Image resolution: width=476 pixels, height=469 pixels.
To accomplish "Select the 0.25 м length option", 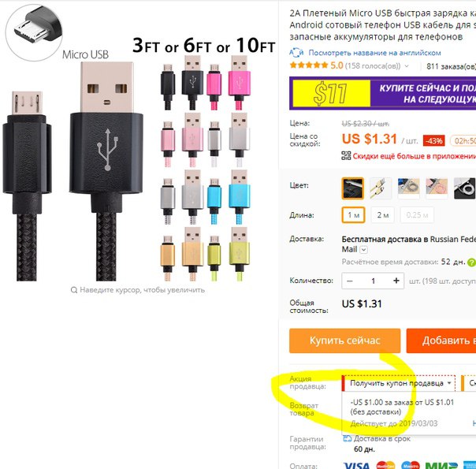I will click(x=417, y=215).
